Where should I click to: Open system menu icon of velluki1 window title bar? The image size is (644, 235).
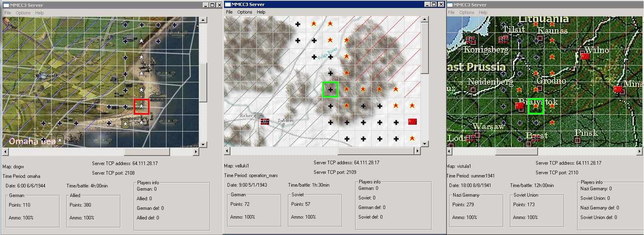(228, 4)
